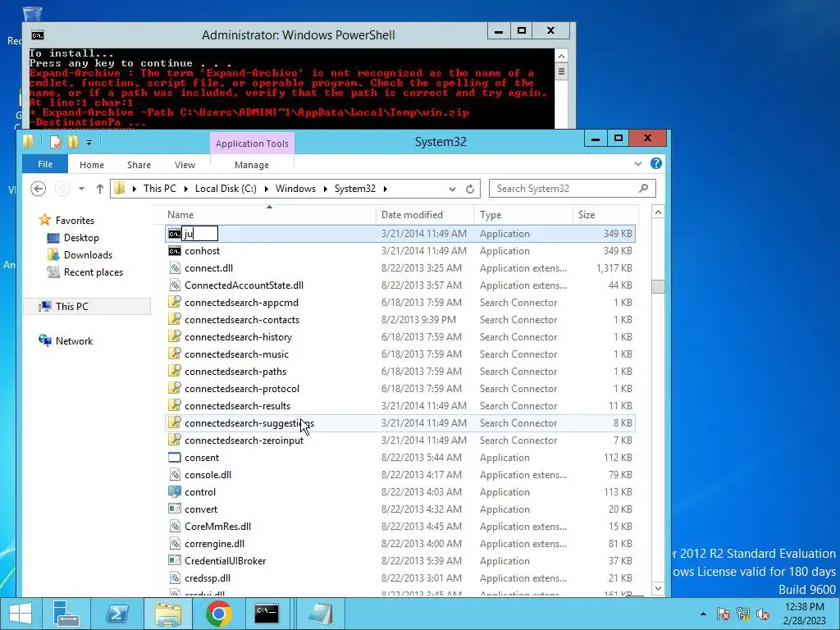Open File Explorer taskbar icon
The width and height of the screenshot is (840, 630).
tap(167, 614)
